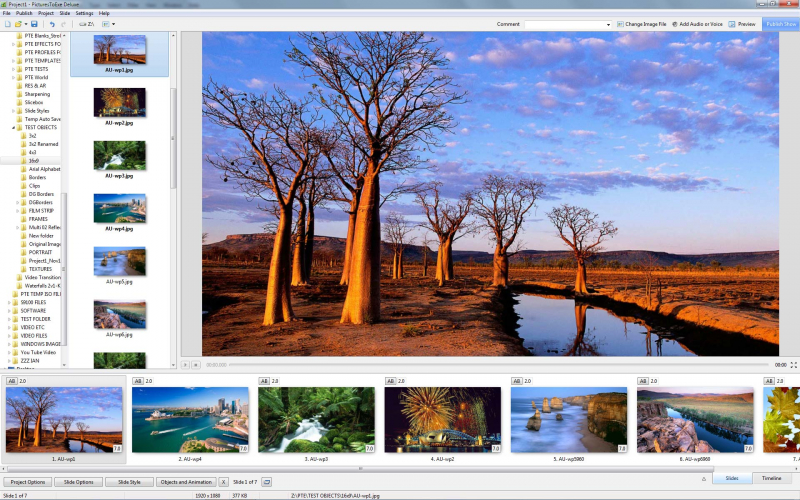Viewport: 800px width, 500px height.
Task: Click the fullscreen icon beside the timer
Action: pos(793,365)
